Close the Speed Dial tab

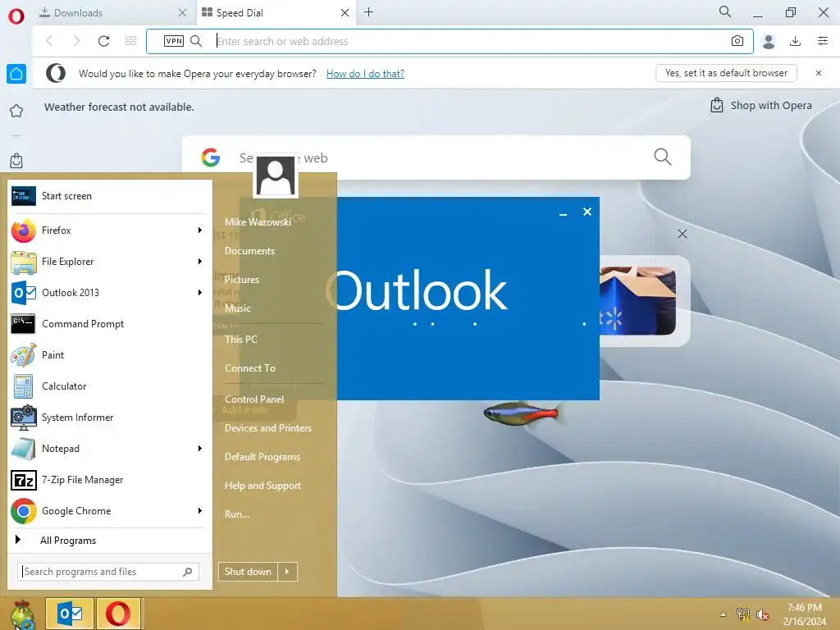pyautogui.click(x=345, y=13)
